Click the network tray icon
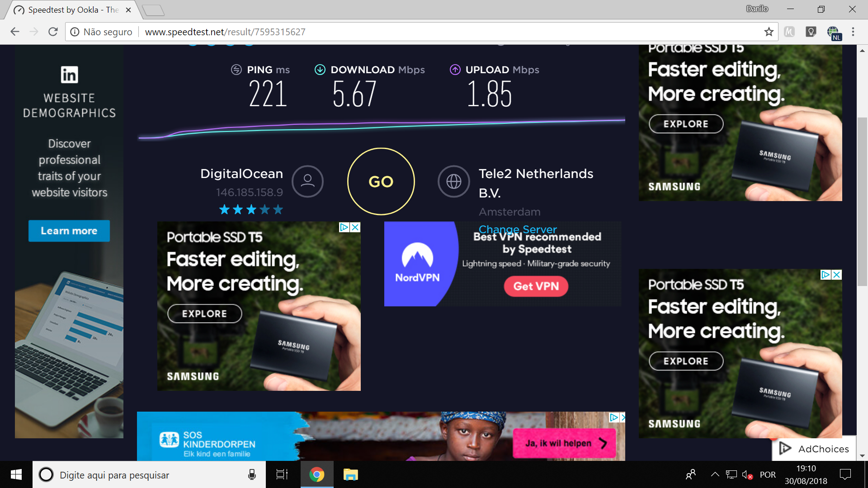The width and height of the screenshot is (868, 488). pyautogui.click(x=731, y=474)
